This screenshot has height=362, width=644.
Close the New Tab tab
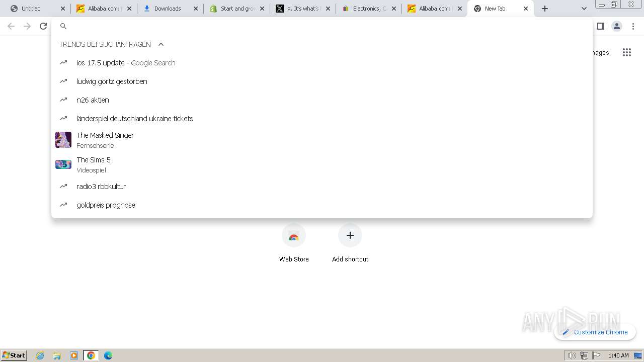(526, 9)
